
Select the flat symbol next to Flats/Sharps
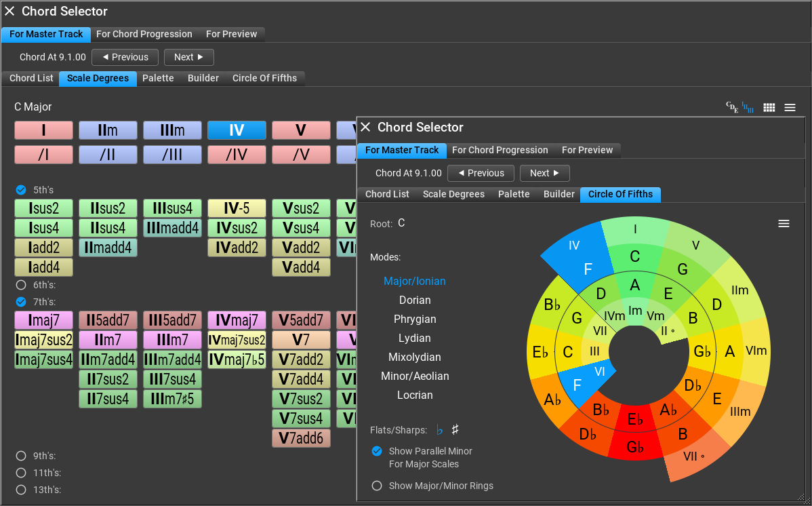[x=438, y=429]
